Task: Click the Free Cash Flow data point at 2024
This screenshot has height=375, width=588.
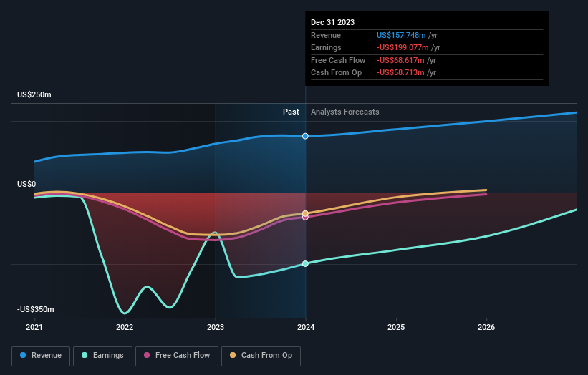Action: coord(305,218)
